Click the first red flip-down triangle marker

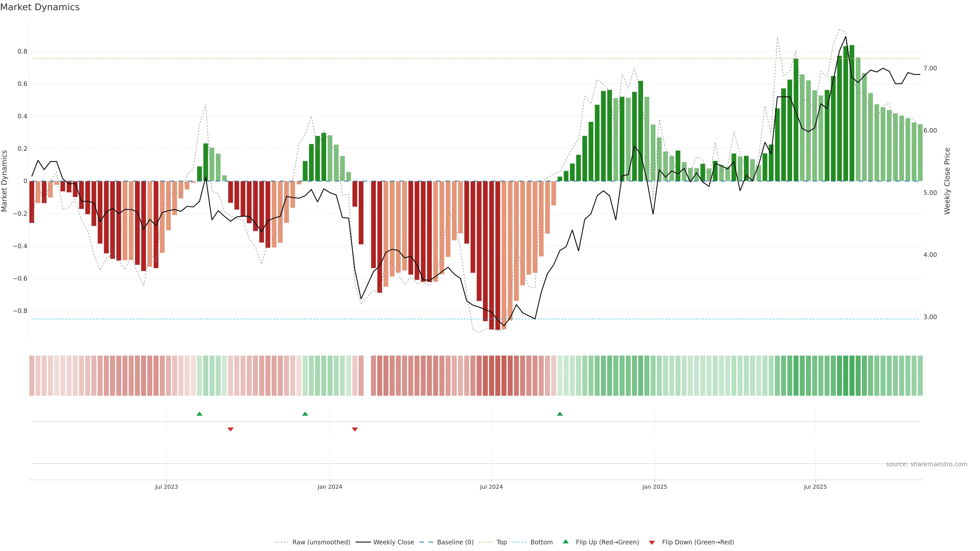click(x=230, y=429)
